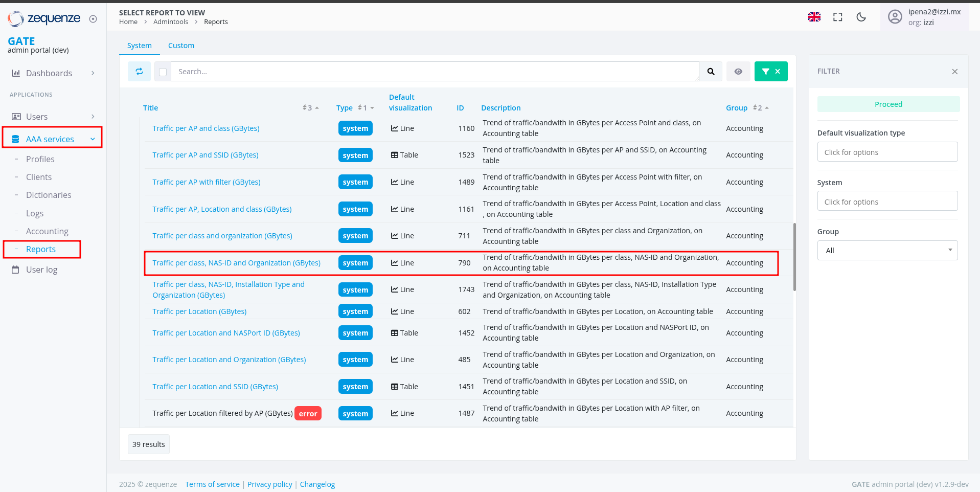Viewport: 980px width, 492px height.
Task: Expand the Dashboards menu chevron
Action: point(93,73)
